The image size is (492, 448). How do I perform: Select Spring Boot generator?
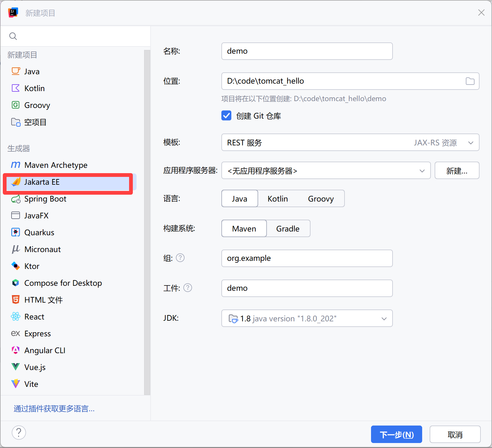click(x=70, y=199)
